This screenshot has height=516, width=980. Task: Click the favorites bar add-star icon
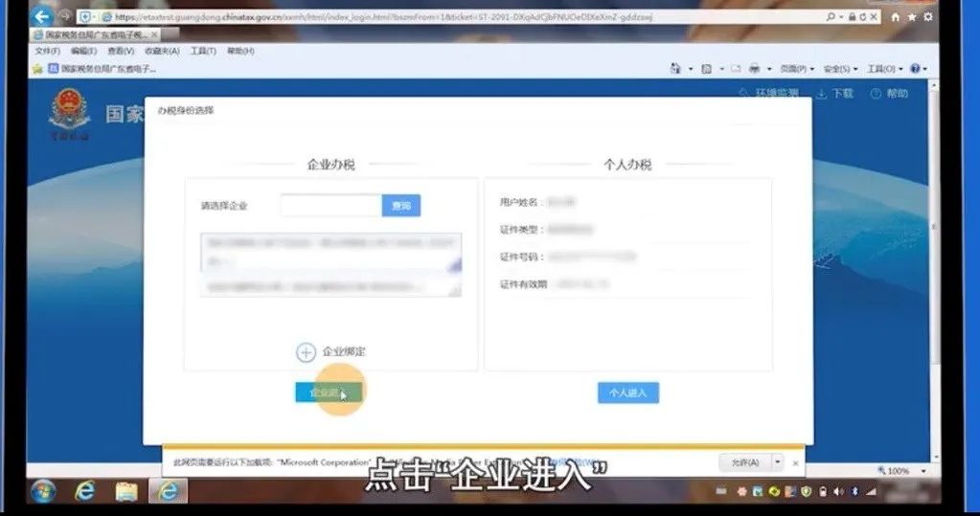pyautogui.click(x=36, y=69)
